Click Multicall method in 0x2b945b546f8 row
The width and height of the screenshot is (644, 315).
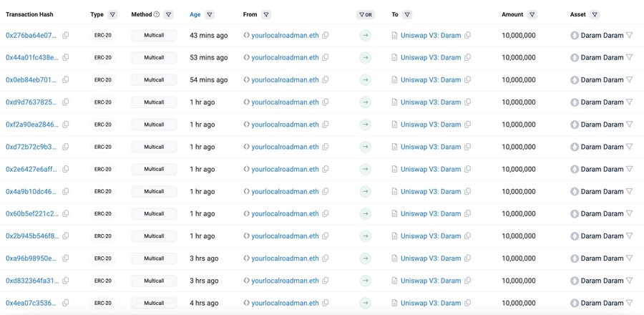(x=154, y=236)
